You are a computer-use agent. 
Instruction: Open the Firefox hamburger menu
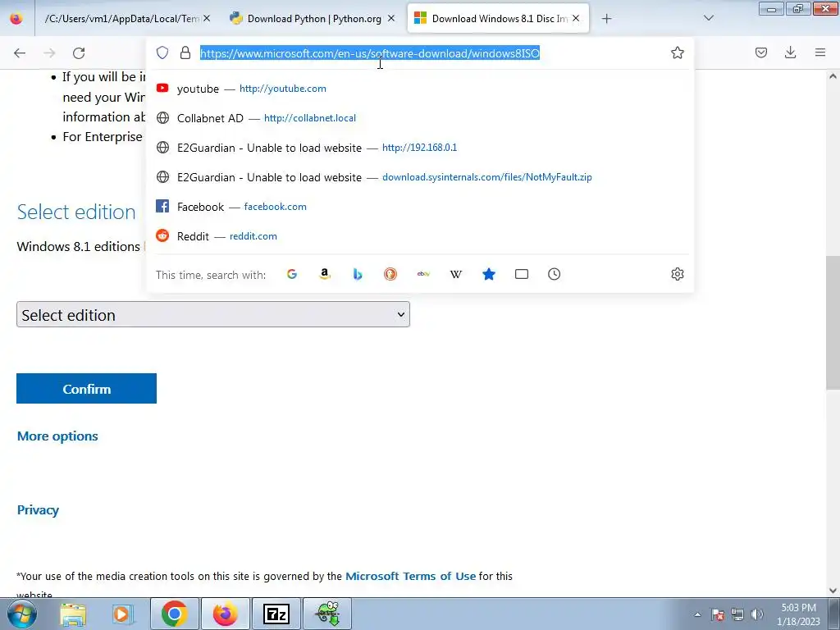[x=820, y=52]
